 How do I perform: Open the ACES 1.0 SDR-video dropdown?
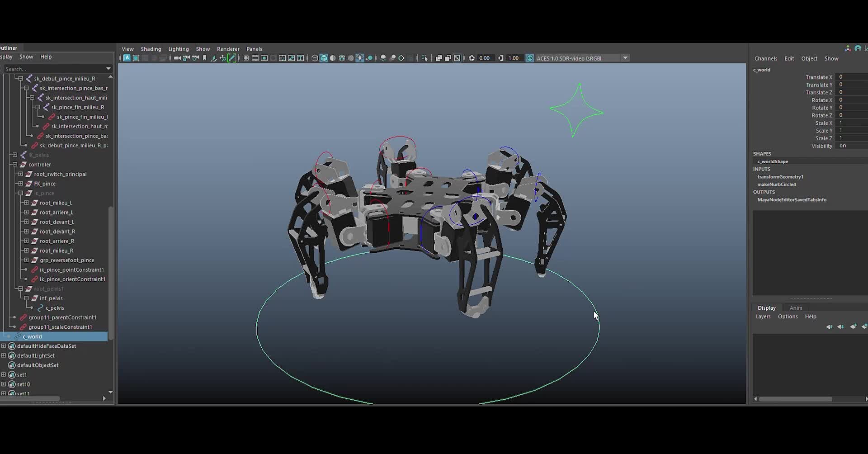pyautogui.click(x=625, y=58)
